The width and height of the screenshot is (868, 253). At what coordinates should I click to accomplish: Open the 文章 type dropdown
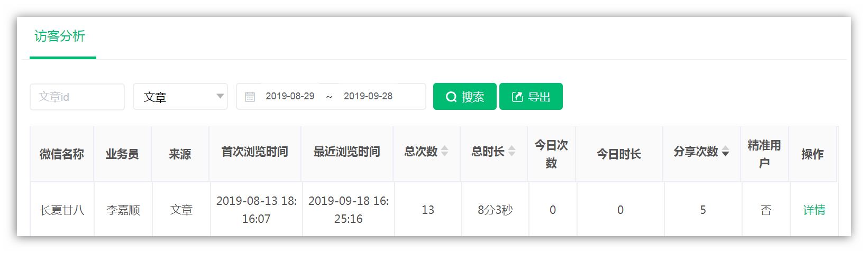pyautogui.click(x=180, y=97)
